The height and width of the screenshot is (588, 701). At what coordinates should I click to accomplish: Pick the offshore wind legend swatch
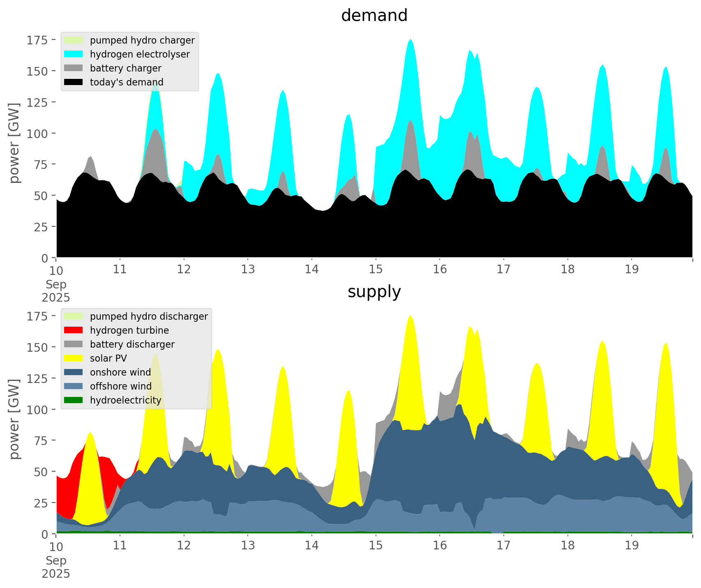coord(74,386)
